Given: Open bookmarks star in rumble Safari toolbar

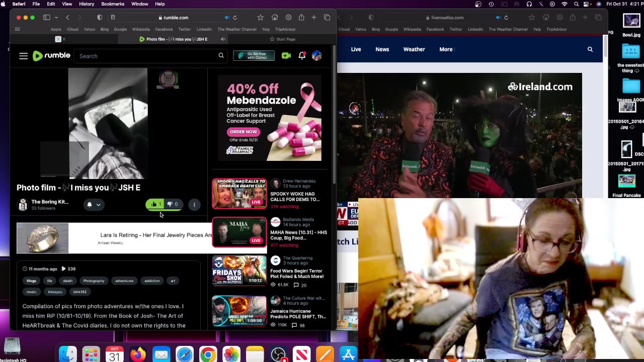Looking at the screenshot, I should pos(260,18).
